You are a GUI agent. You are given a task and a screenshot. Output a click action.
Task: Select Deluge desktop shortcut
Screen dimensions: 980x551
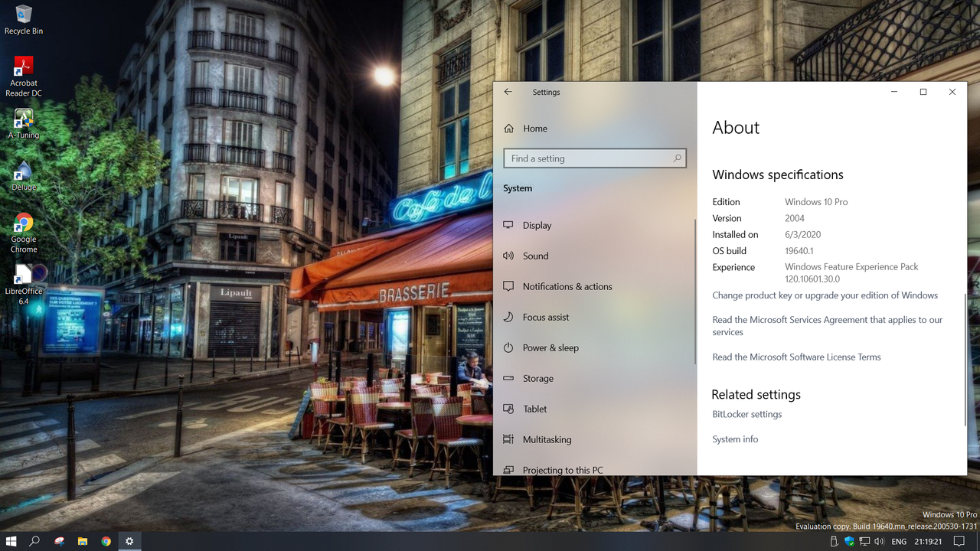(x=24, y=176)
